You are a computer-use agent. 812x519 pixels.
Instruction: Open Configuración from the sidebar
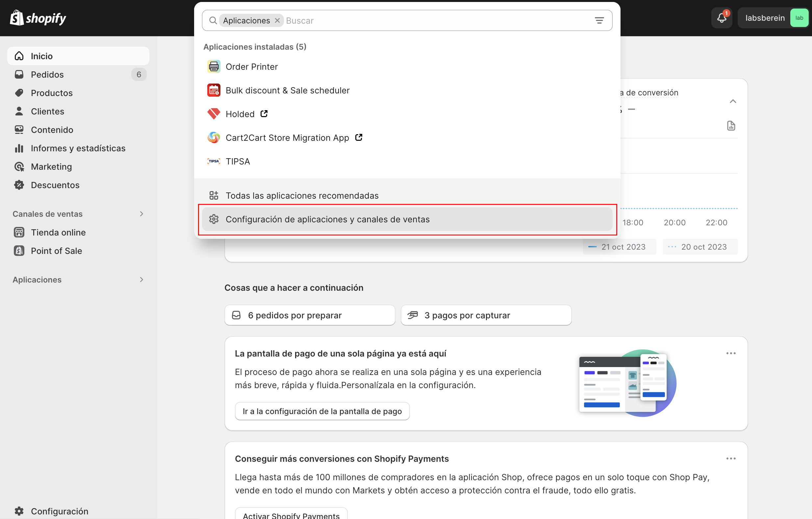(x=59, y=511)
